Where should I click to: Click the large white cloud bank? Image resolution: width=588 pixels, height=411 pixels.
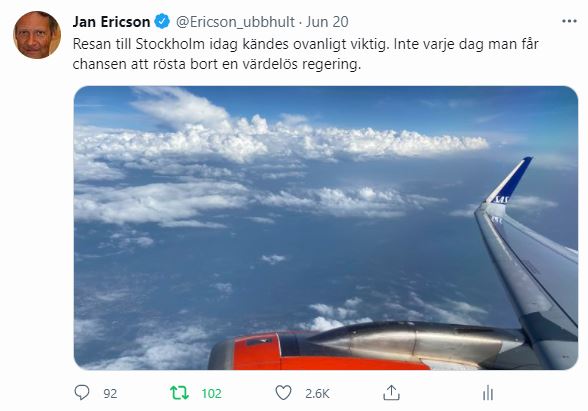pyautogui.click(x=281, y=141)
